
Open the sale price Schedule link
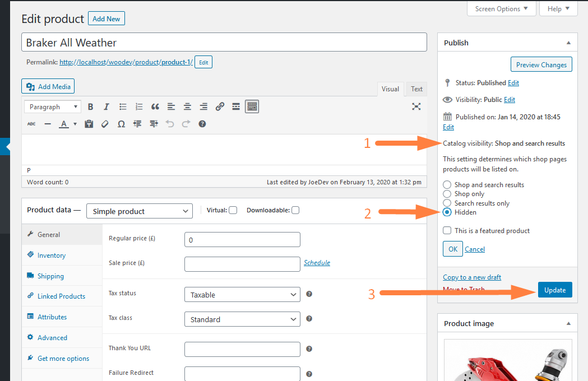coord(317,263)
